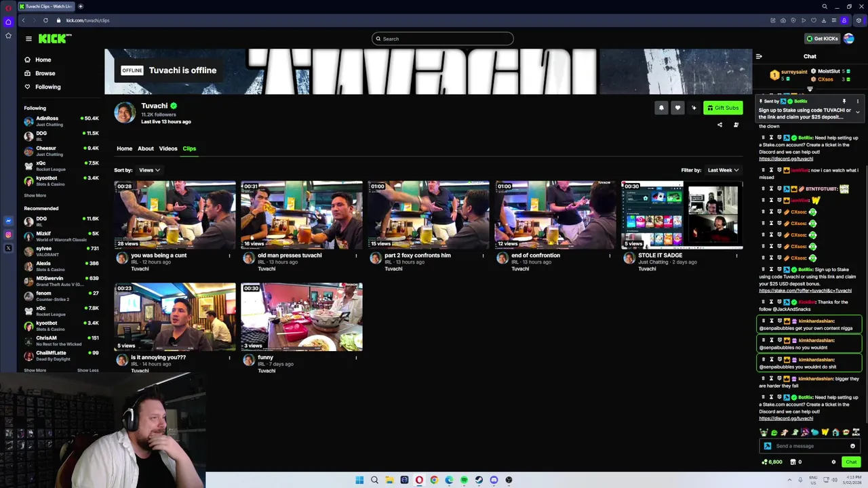
Task: Insert the house emote in chat
Action: (835, 432)
